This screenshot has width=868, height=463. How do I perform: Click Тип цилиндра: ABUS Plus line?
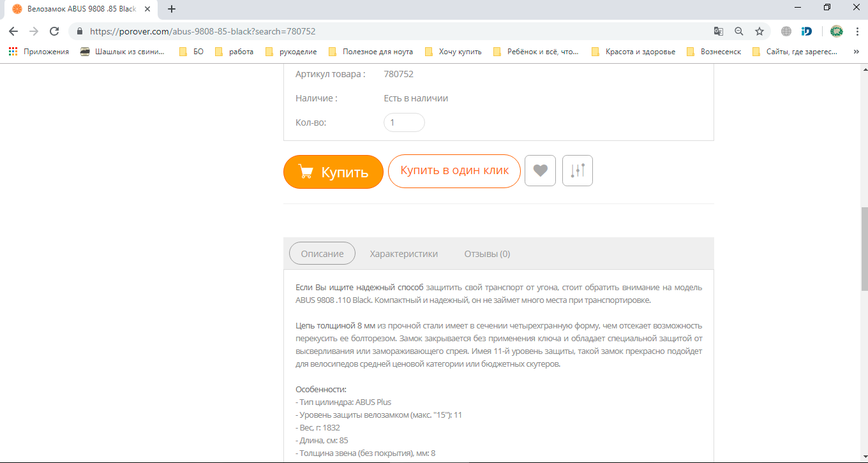(343, 402)
